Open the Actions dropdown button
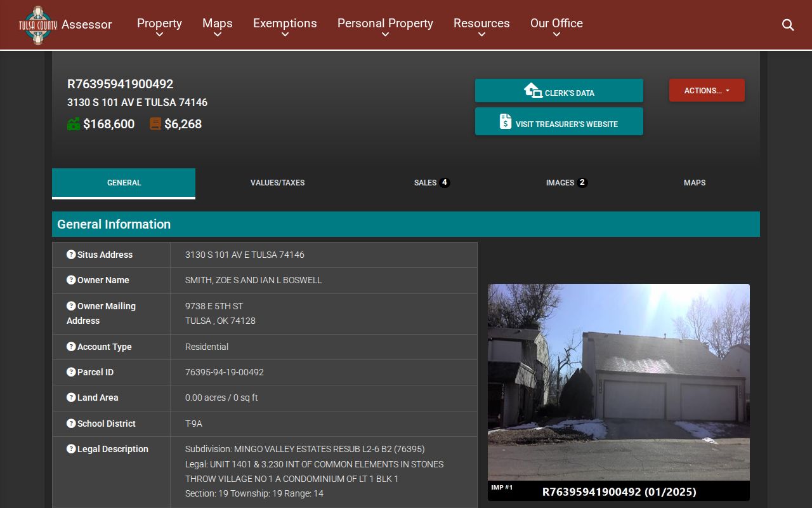812x508 pixels. click(707, 91)
